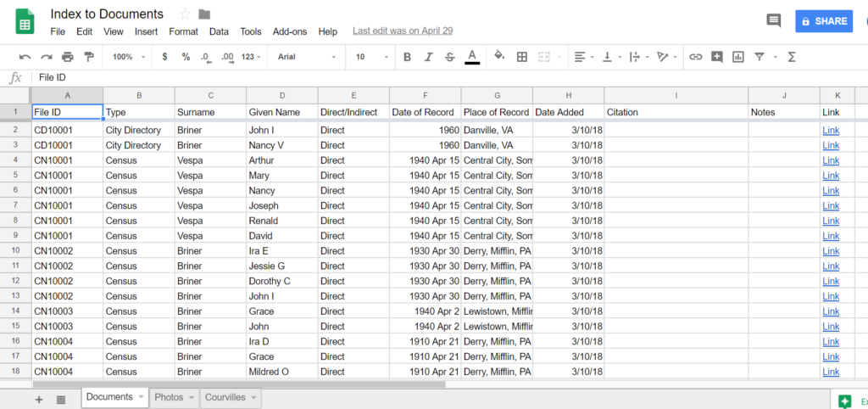Open the text color picker

click(x=471, y=57)
